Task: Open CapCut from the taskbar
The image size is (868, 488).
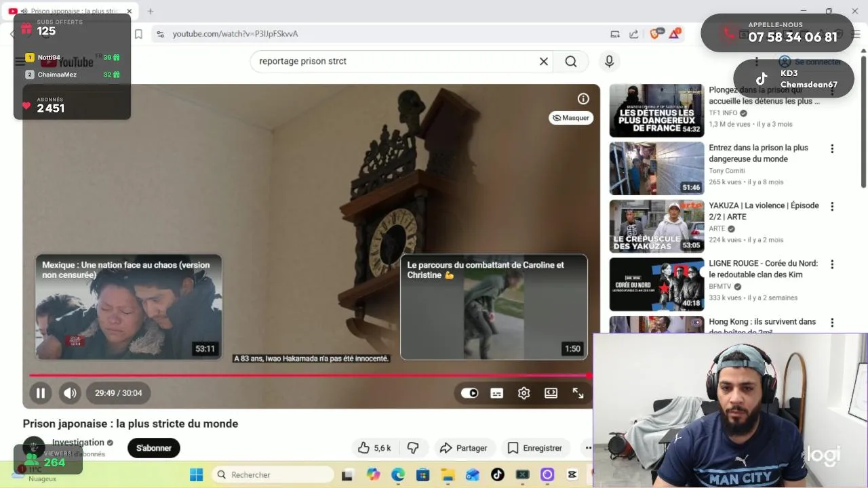Action: pos(572,474)
